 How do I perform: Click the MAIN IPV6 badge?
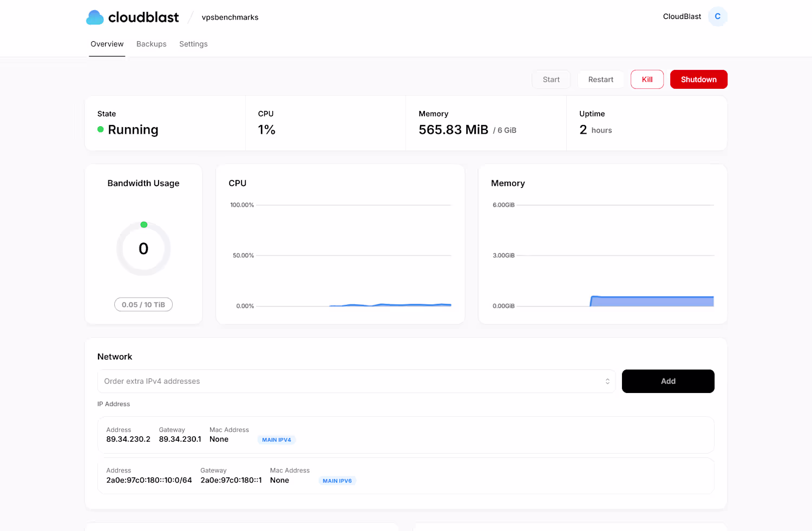tap(337, 481)
